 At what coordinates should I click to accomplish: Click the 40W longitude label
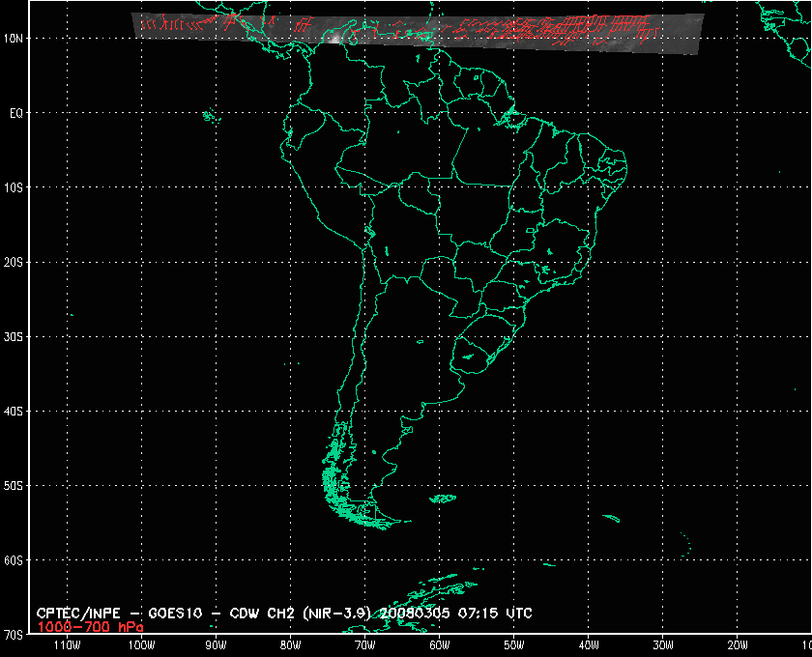[590, 645]
